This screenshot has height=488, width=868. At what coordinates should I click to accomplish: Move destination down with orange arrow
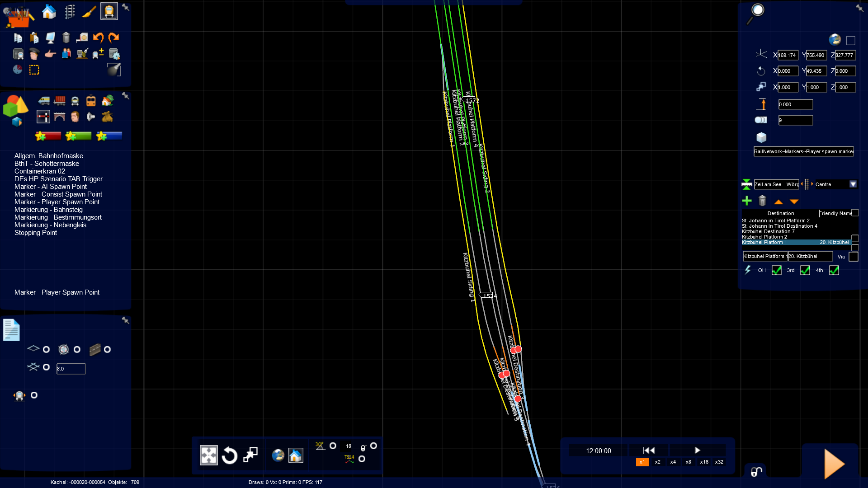point(794,202)
